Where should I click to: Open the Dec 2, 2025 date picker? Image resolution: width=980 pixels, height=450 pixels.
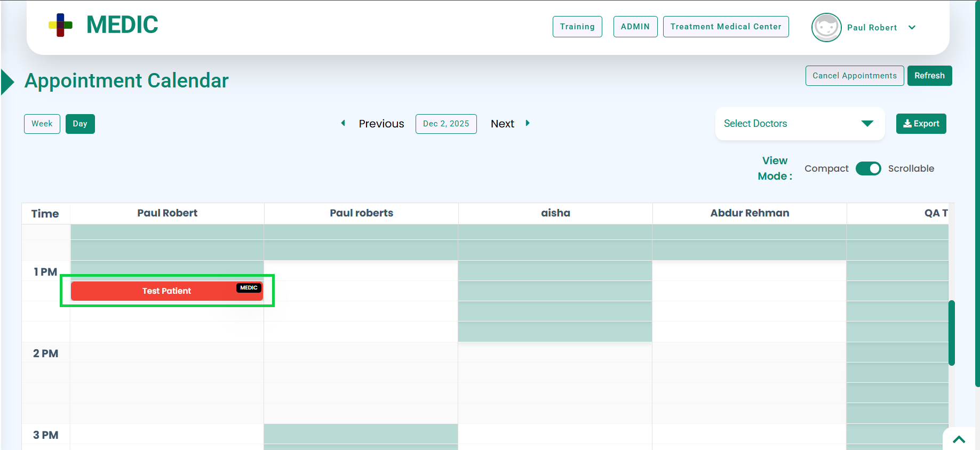[x=446, y=124]
